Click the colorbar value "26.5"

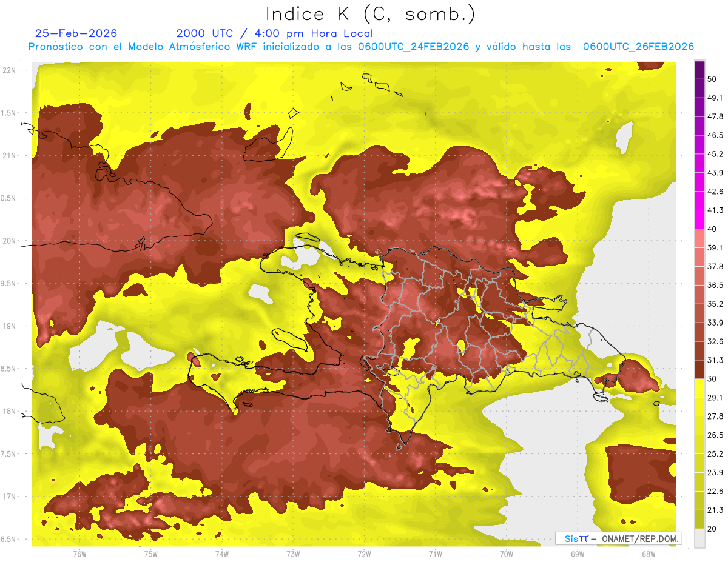[x=715, y=435]
